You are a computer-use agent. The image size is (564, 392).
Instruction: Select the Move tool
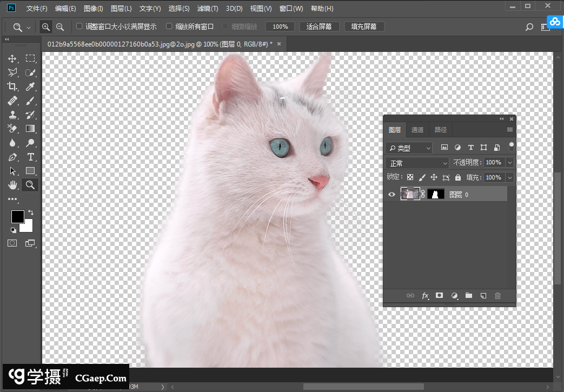coord(12,58)
